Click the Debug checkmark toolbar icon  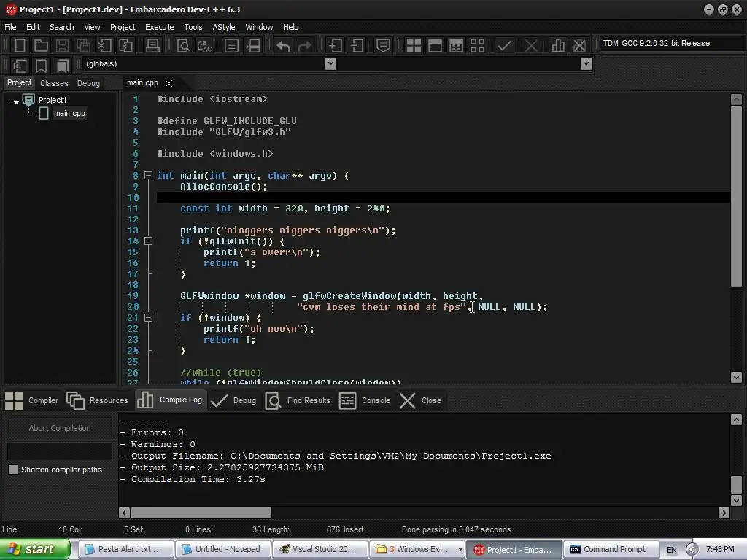pyautogui.click(x=504, y=46)
